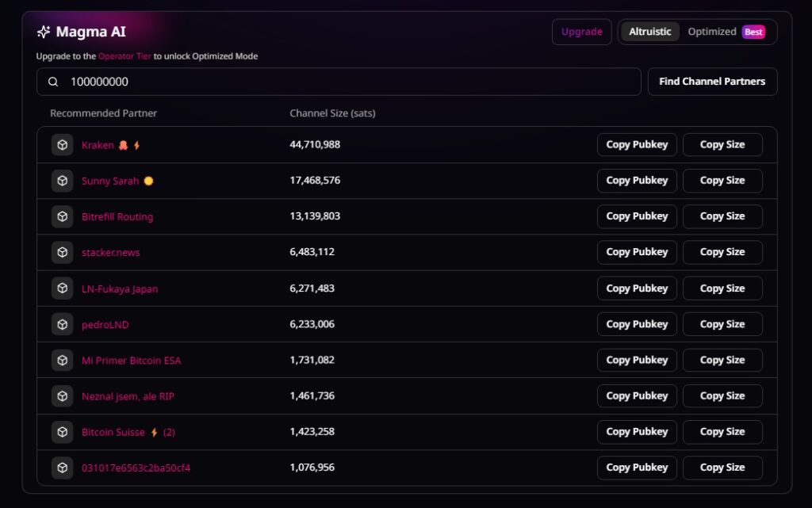Image resolution: width=812 pixels, height=508 pixels.
Task: Copy Pubkey for Neznal jsem, ale RIP
Action: click(x=637, y=395)
